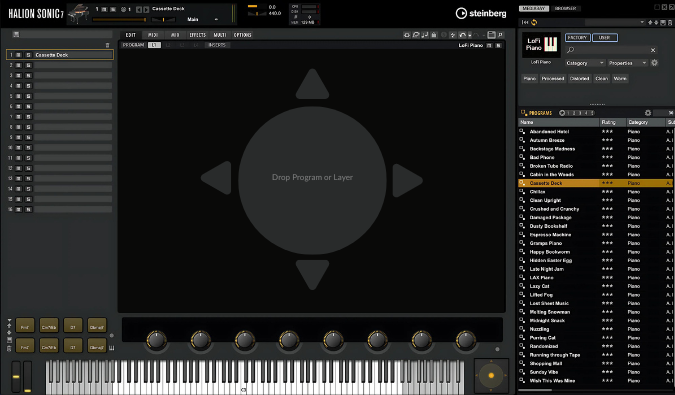Toggle the USER content filter

click(x=605, y=37)
